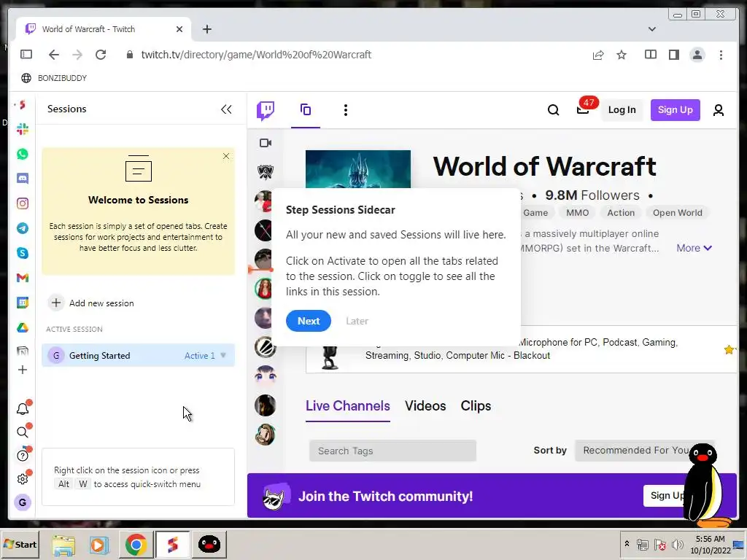
Task: Open the Twitch user profile icon
Action: [x=719, y=110]
